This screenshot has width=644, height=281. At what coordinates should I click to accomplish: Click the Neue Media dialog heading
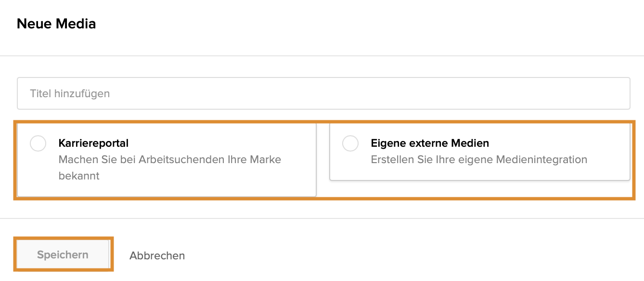coord(56,24)
